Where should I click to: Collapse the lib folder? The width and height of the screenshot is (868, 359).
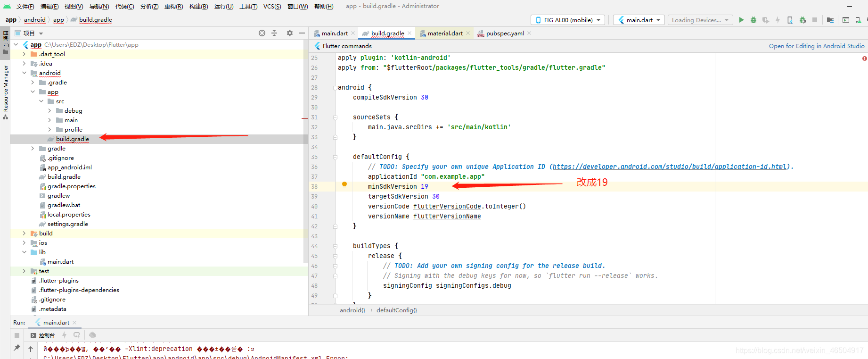click(24, 252)
